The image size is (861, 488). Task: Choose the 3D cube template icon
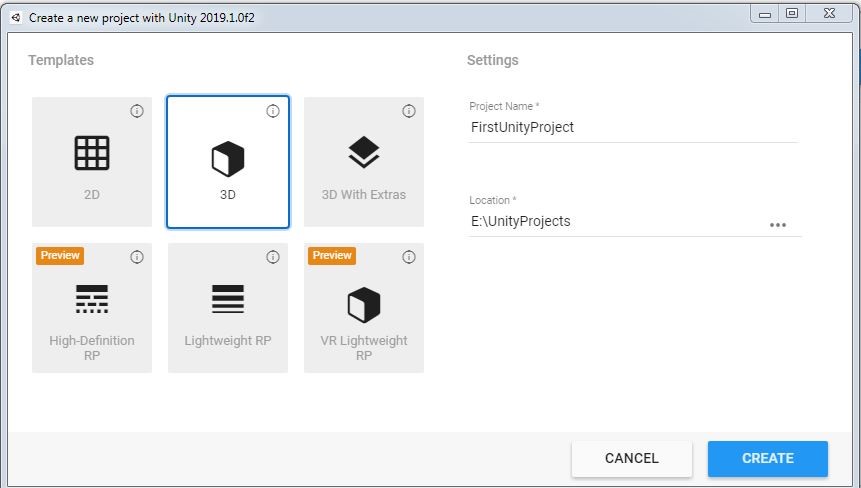click(228, 158)
